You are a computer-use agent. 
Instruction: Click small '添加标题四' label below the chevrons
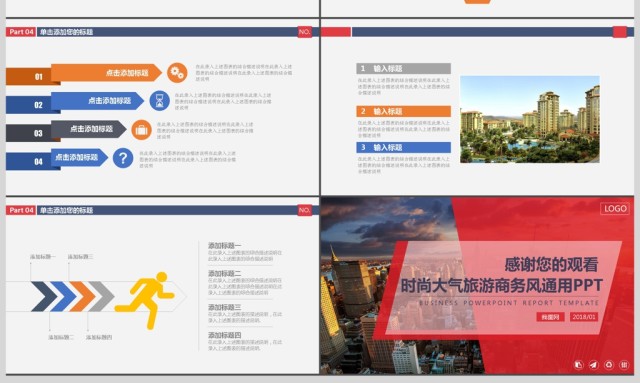99,338
